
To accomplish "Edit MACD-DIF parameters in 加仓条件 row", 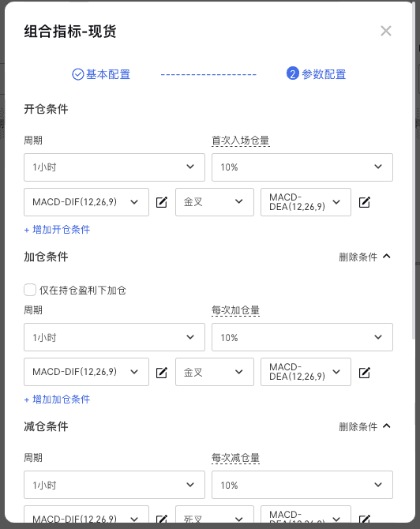I will click(162, 372).
